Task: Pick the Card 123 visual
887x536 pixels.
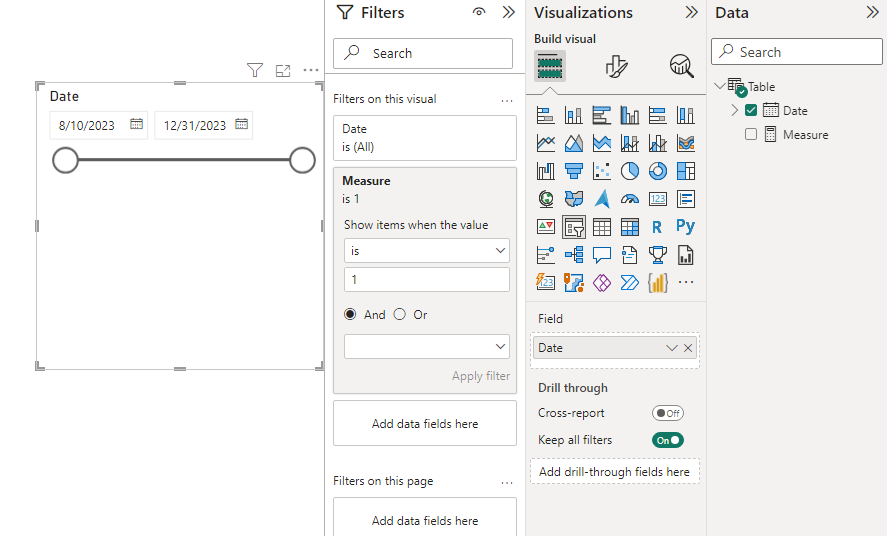Action: pyautogui.click(x=657, y=198)
